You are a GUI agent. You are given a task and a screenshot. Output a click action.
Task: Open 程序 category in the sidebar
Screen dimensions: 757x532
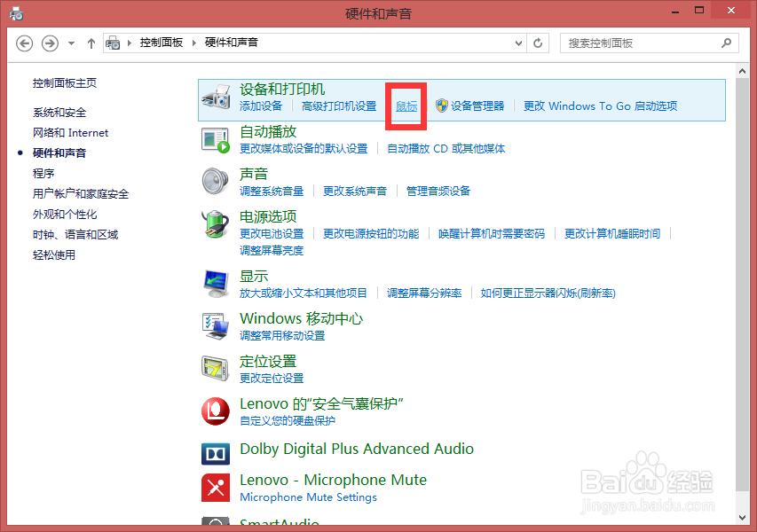(43, 173)
